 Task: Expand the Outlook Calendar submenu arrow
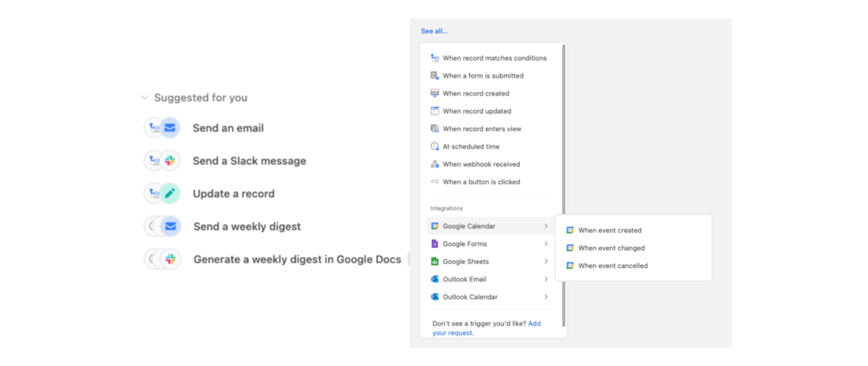click(x=546, y=297)
